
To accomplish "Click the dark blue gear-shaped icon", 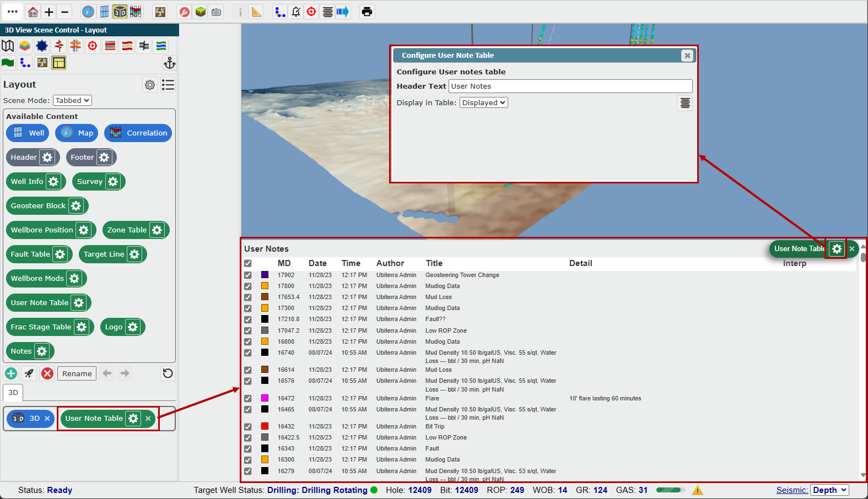I will pyautogui.click(x=42, y=46).
